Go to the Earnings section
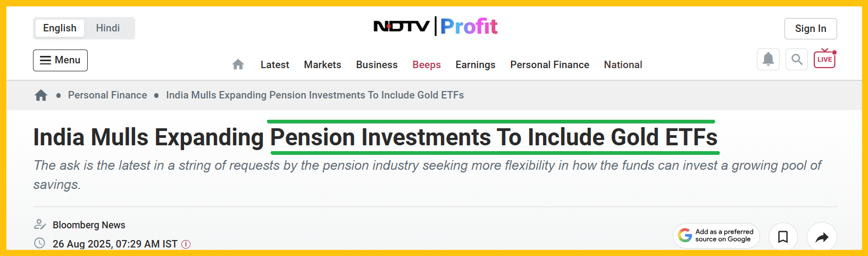 (x=475, y=64)
